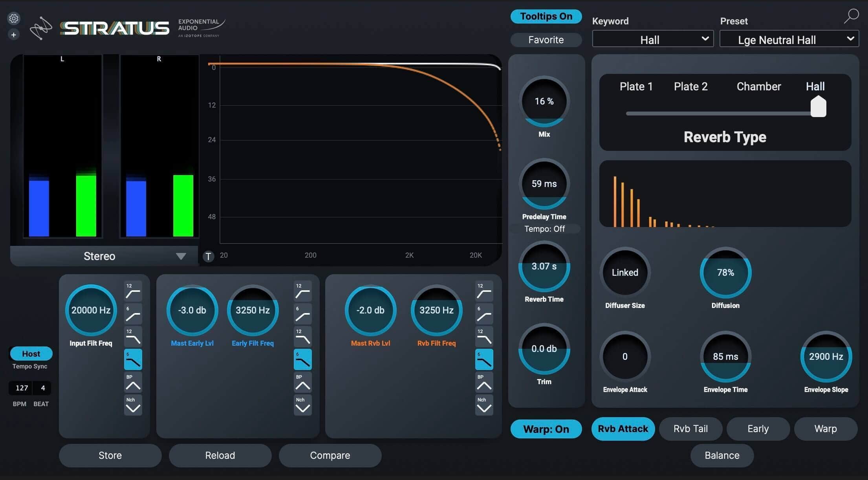868x480 pixels.
Task: Toggle Host tempo sync
Action: [x=31, y=354]
